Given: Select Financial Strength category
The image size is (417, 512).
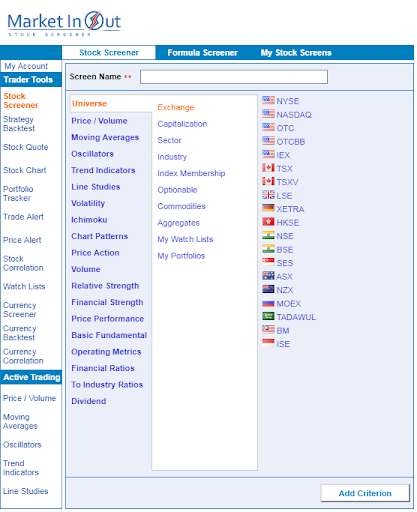Looking at the screenshot, I should [x=107, y=302].
